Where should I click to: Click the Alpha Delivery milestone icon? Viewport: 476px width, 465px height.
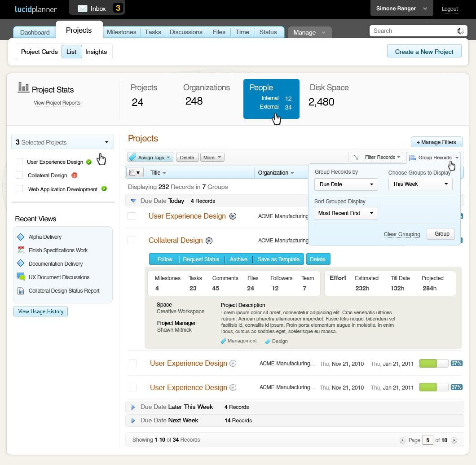click(20, 237)
